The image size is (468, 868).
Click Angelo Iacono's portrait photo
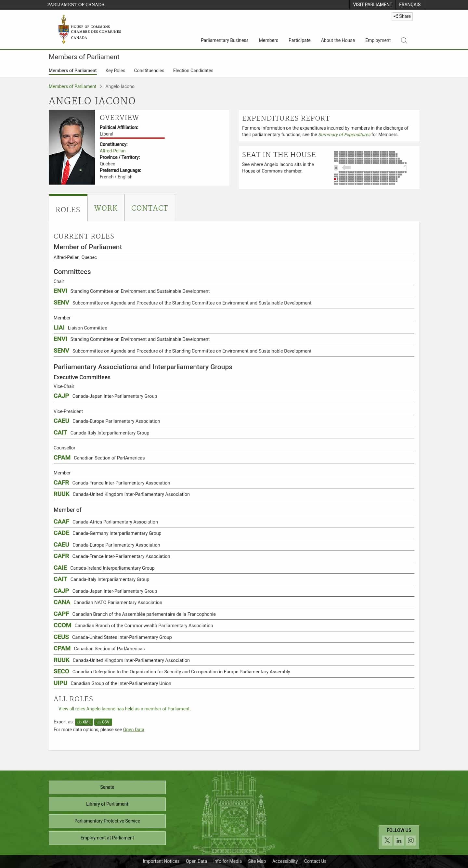[x=72, y=147]
